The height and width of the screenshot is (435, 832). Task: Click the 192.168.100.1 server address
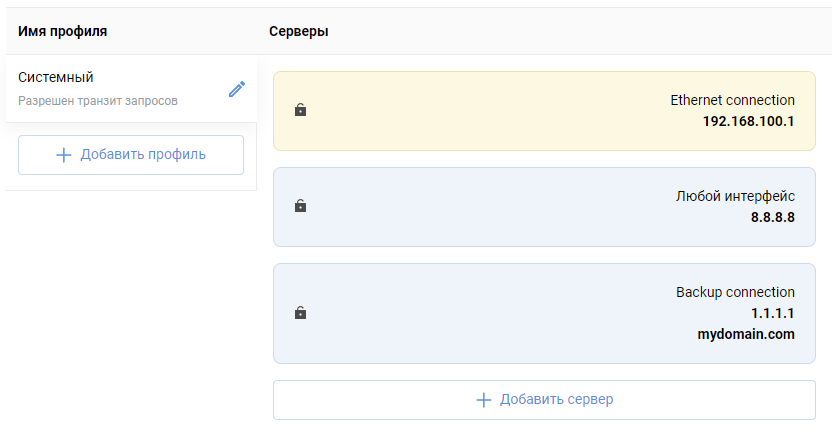point(748,121)
